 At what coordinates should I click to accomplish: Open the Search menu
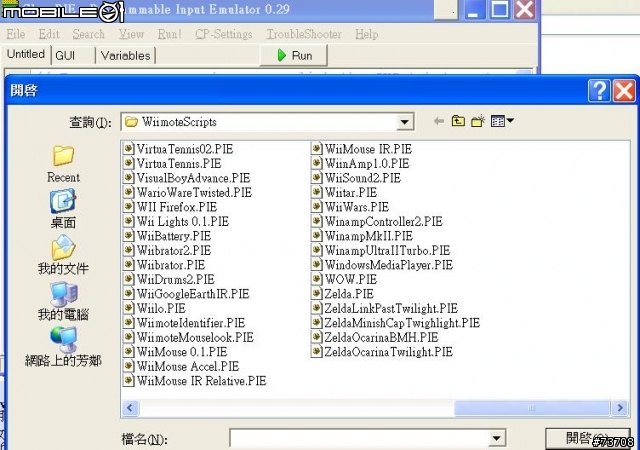point(89,34)
